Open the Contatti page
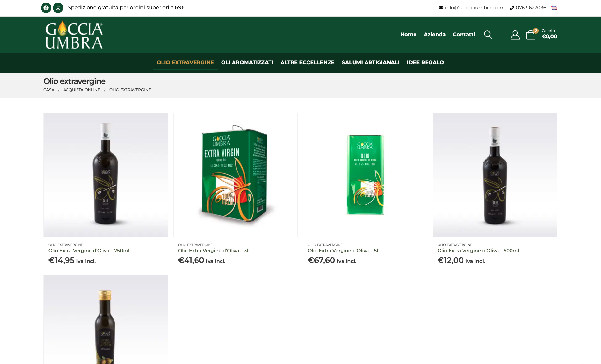Image resolution: width=601 pixels, height=364 pixels. point(464,34)
